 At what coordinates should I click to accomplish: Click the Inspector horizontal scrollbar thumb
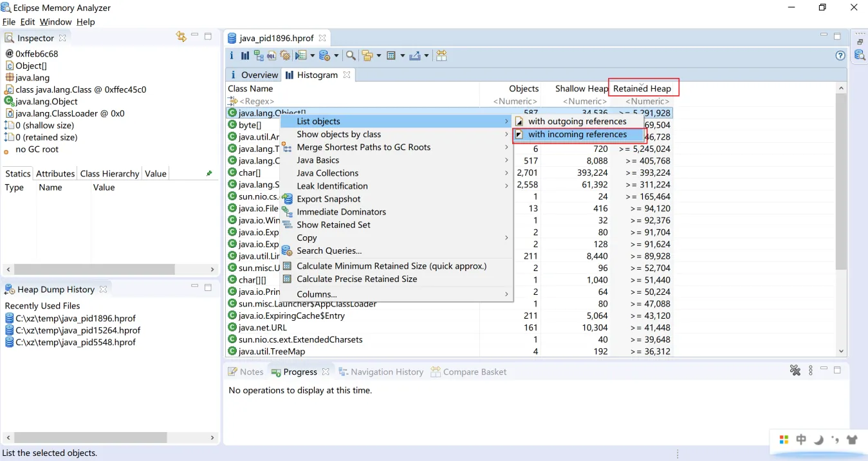click(x=95, y=269)
